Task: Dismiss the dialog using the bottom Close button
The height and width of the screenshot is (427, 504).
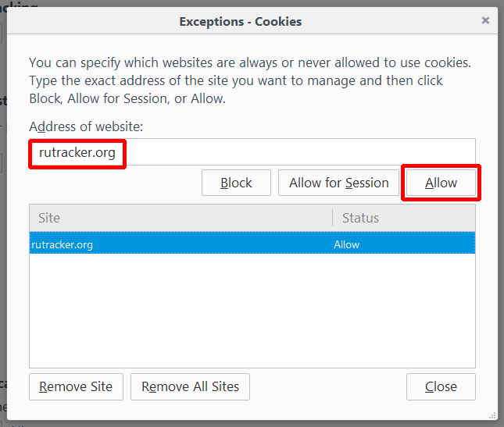Action: coord(441,386)
